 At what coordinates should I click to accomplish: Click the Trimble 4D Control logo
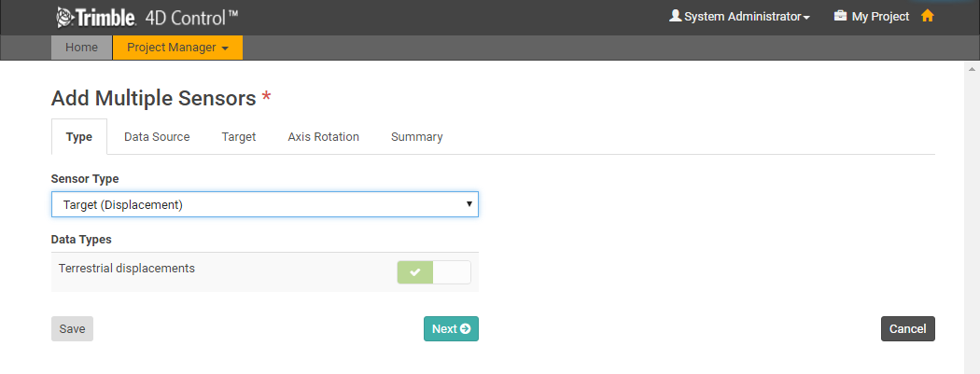[147, 17]
